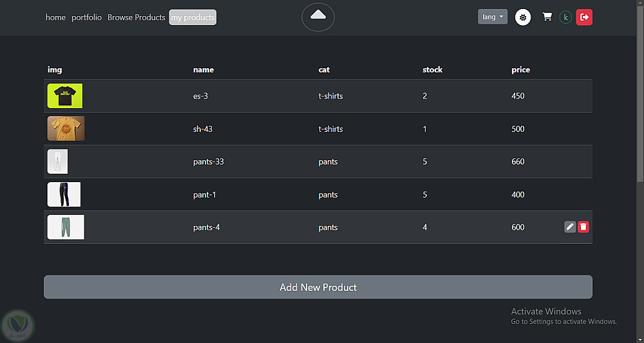
Task: Click the cloud logo in the navbar
Action: coord(318,17)
